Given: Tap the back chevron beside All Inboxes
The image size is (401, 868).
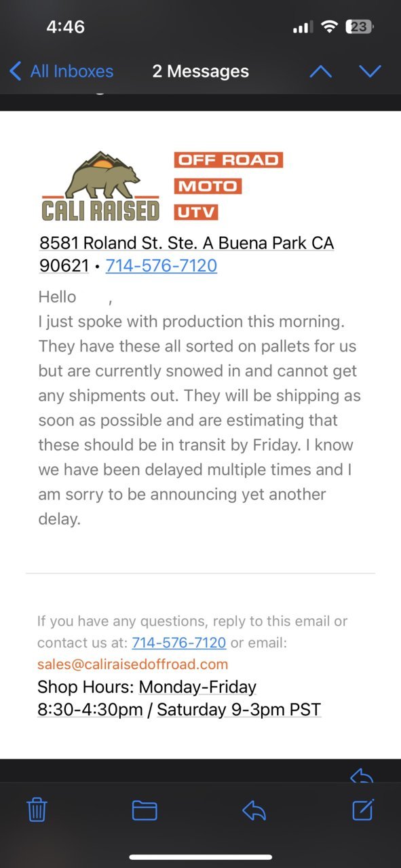Looking at the screenshot, I should click(15, 71).
